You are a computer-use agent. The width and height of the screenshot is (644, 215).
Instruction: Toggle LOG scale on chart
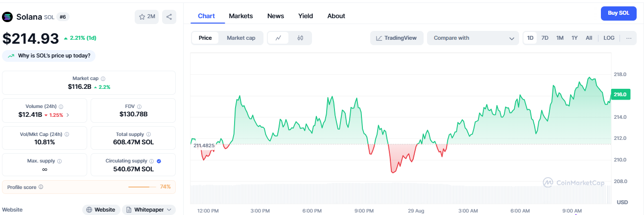(x=609, y=38)
